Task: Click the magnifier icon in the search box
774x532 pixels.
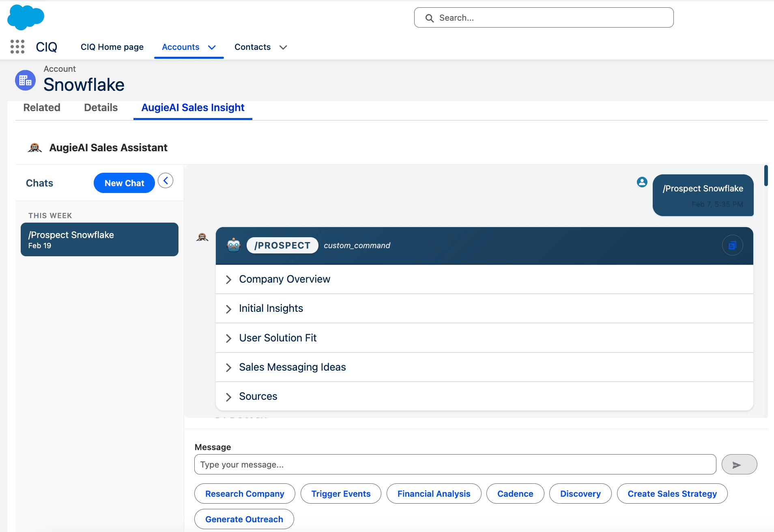Action: 429,18
